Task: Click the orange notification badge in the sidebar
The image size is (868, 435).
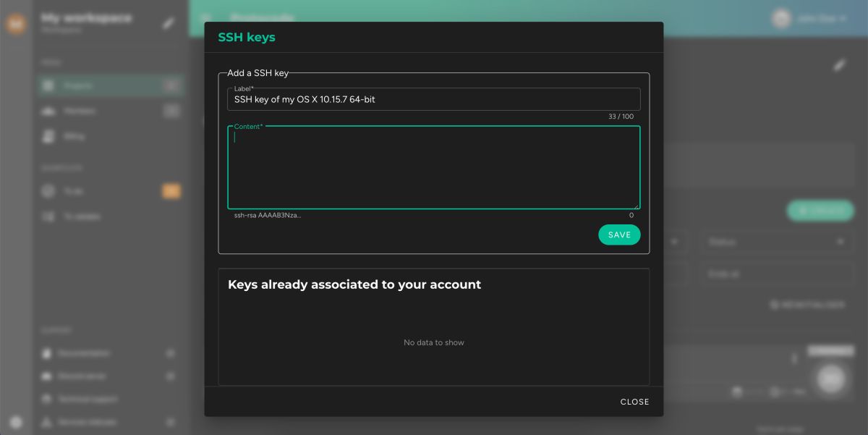Action: pos(171,191)
